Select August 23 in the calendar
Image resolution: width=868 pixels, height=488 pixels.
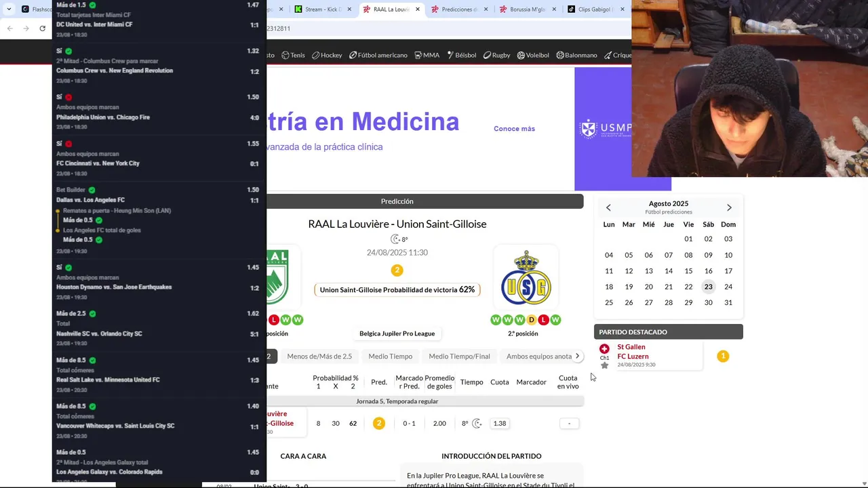tap(708, 287)
